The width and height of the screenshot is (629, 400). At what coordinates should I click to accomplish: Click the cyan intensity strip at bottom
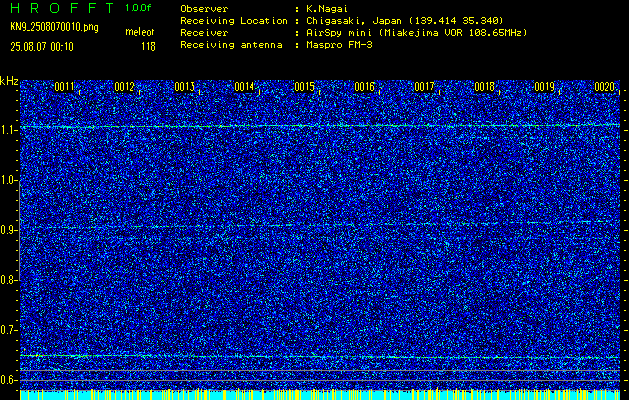[320, 395]
